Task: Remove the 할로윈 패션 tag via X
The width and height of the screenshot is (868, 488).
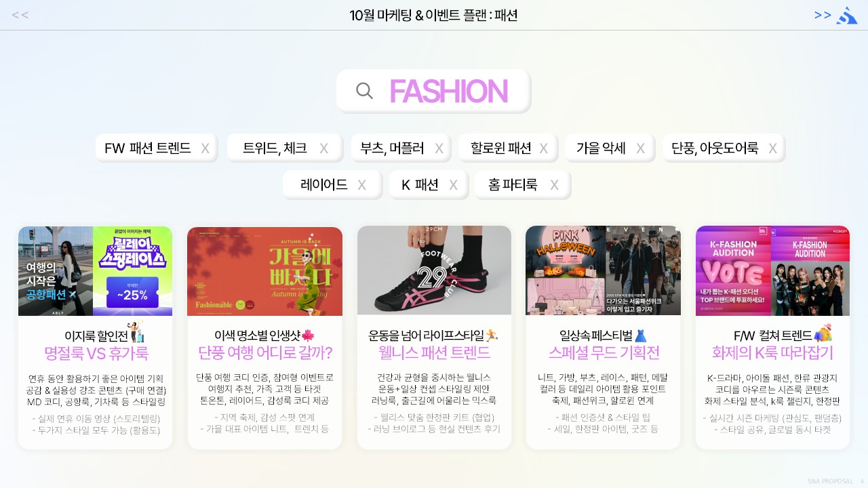Action: (543, 148)
